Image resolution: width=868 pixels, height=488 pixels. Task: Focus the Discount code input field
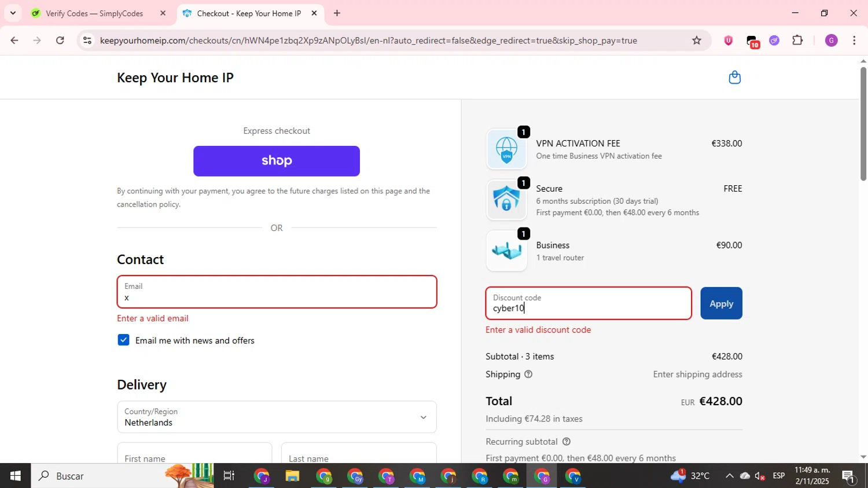[x=589, y=303]
